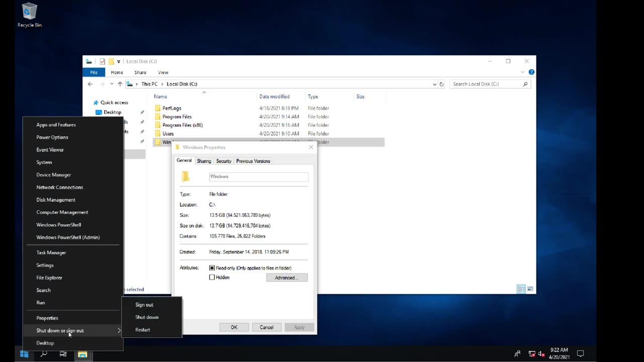
Task: Expand This PC breadcrumb chevron
Action: click(162, 84)
